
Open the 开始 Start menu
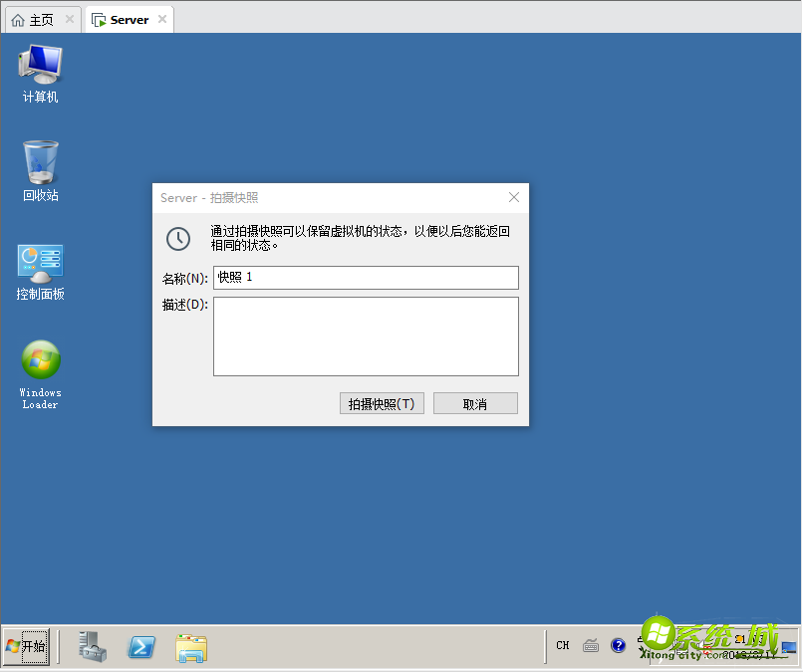pyautogui.click(x=26, y=646)
